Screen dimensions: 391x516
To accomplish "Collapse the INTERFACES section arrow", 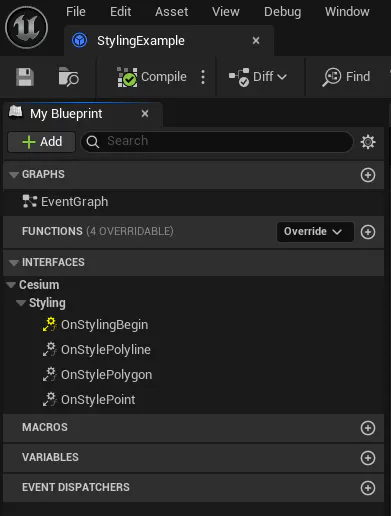I will 14,263.
